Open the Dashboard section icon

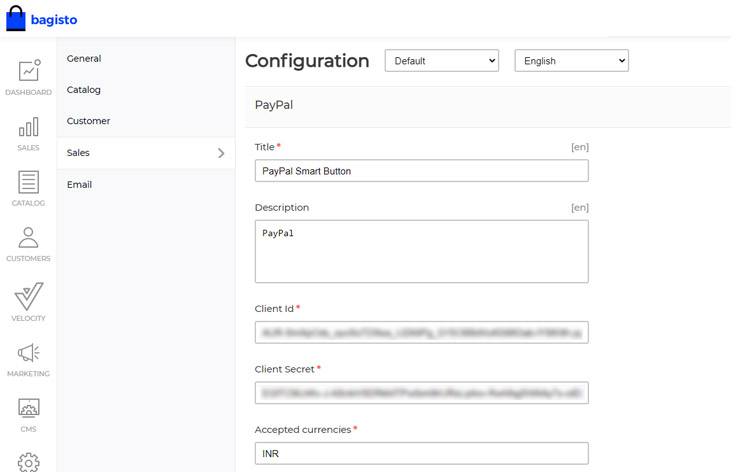coord(29,71)
